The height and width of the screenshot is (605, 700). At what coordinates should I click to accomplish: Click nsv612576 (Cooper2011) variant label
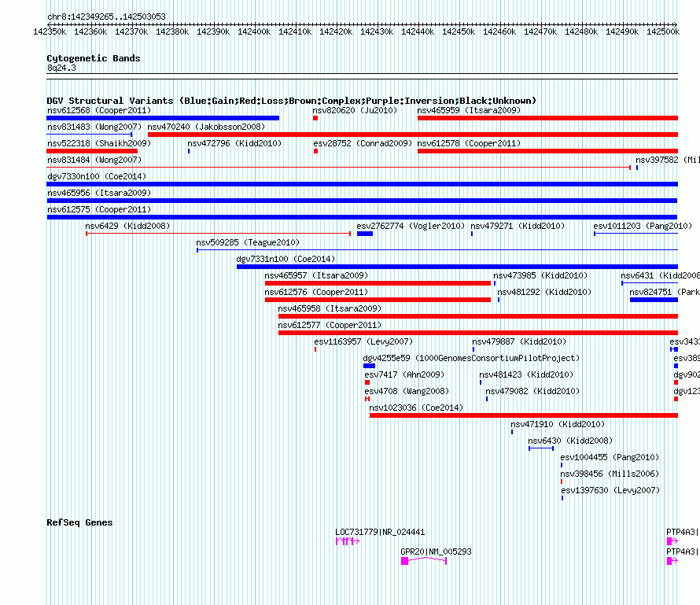(x=316, y=292)
